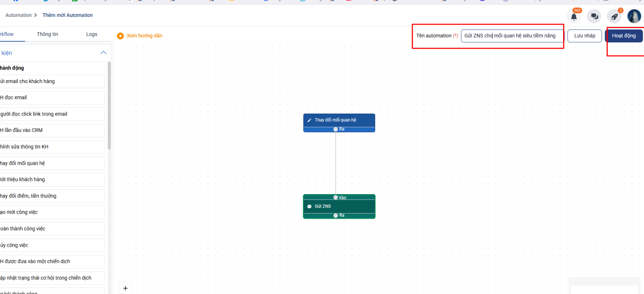The width and height of the screenshot is (644, 294).
Task: Click the rocket icon in header
Action: 614,17
